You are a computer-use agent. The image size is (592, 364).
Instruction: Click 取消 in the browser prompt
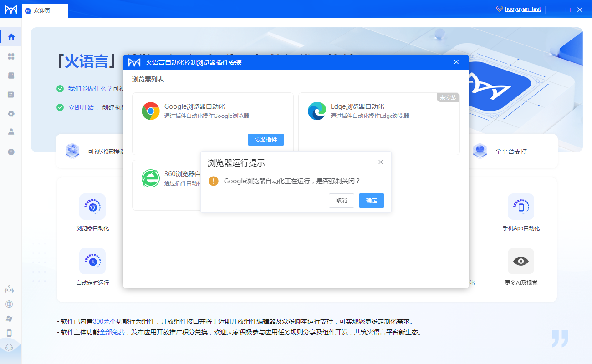[x=342, y=201]
